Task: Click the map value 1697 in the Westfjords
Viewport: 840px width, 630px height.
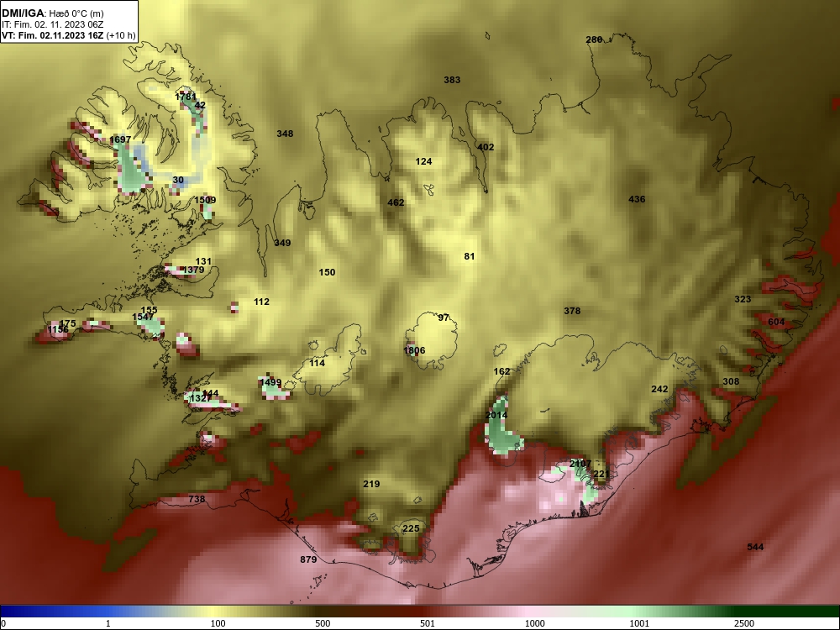Action: 120,139
